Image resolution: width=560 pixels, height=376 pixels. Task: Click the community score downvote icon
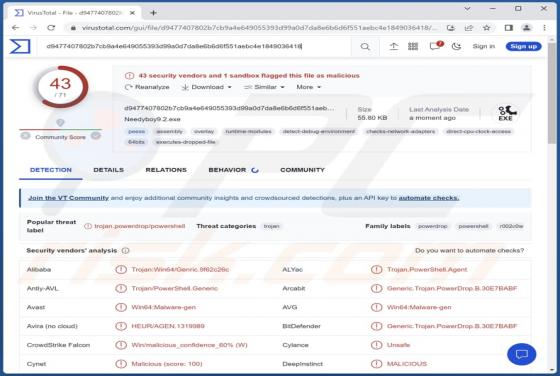pyautogui.click(x=25, y=136)
